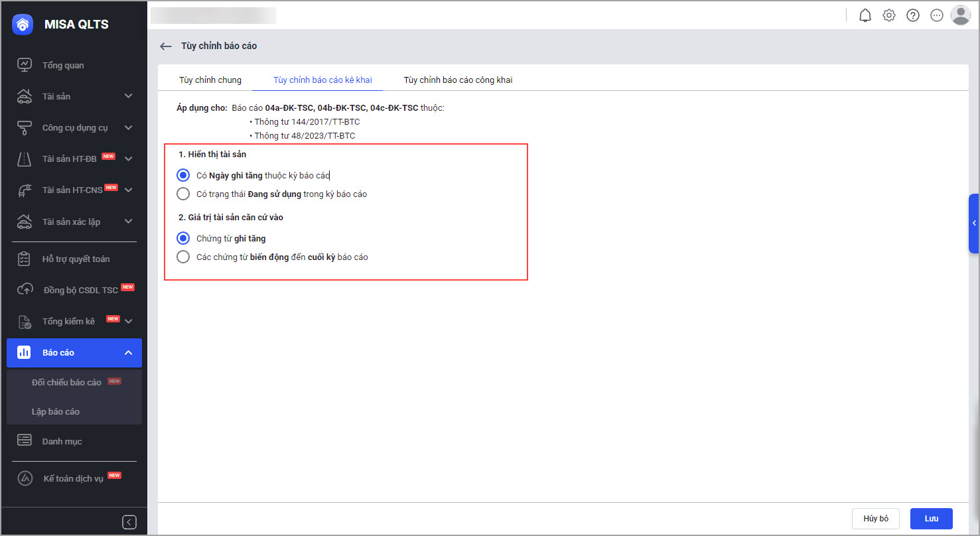
Task: Select Các chứng từ biến động option
Action: (x=183, y=257)
